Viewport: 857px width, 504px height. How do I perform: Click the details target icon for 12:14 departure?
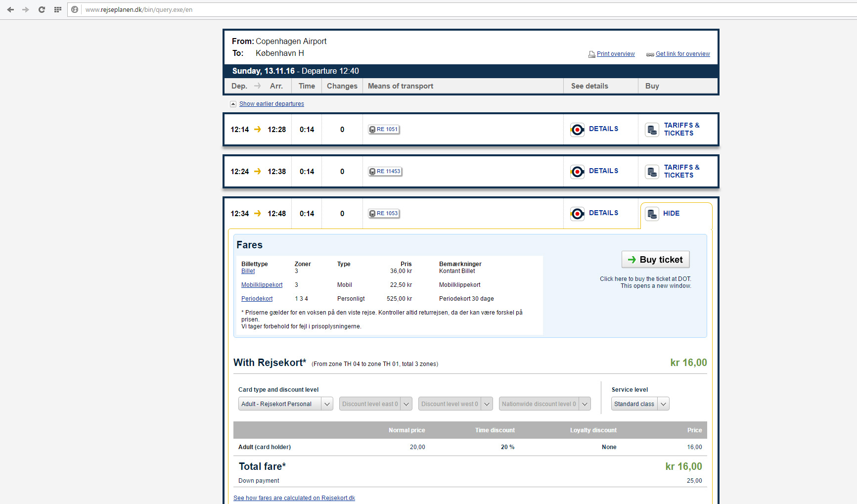[x=577, y=130]
